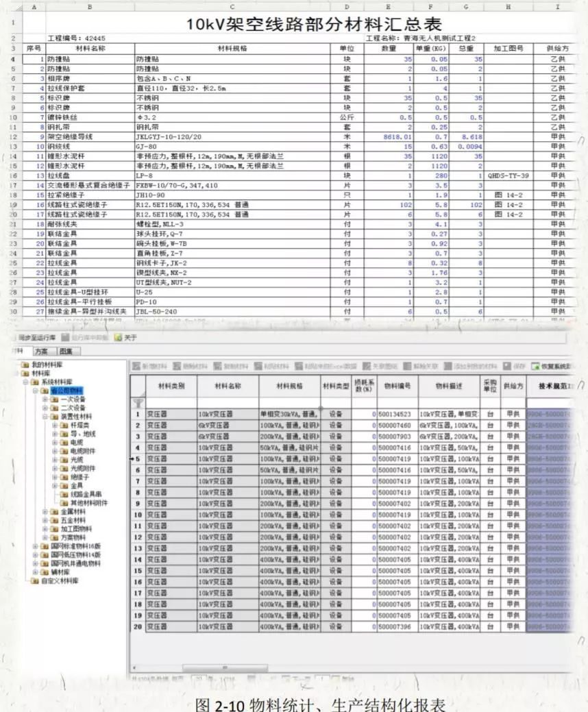
Task: Expand the 绝缘子 tree node
Action: (x=55, y=477)
